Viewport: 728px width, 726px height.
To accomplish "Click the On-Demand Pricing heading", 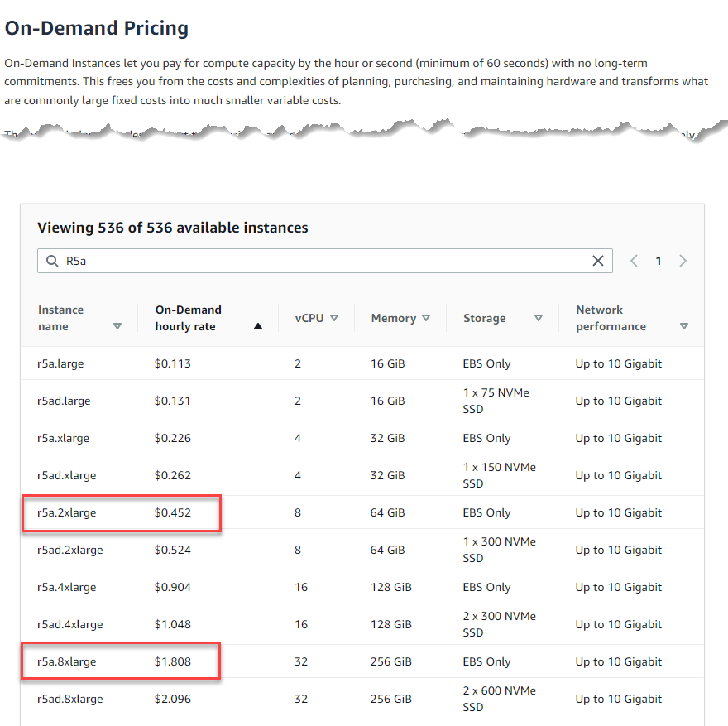I will pyautogui.click(x=97, y=28).
